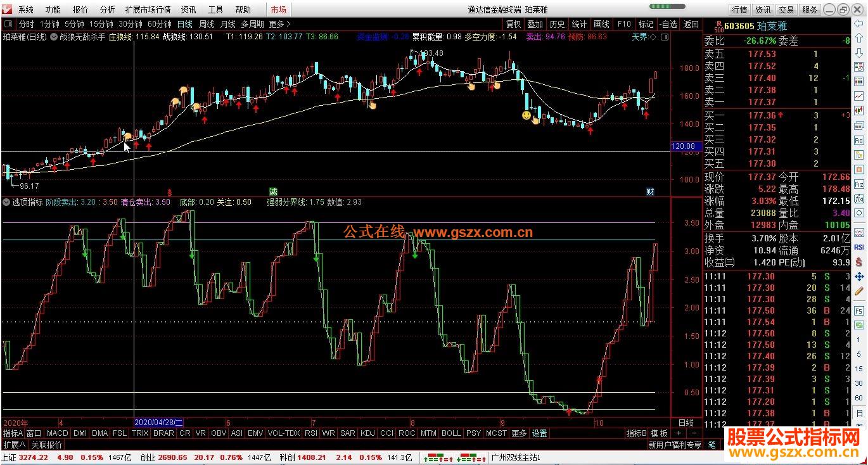This screenshot has height=465, width=868.
Task: Click the RSI icon in the right sidebar
Action: coord(859,247)
